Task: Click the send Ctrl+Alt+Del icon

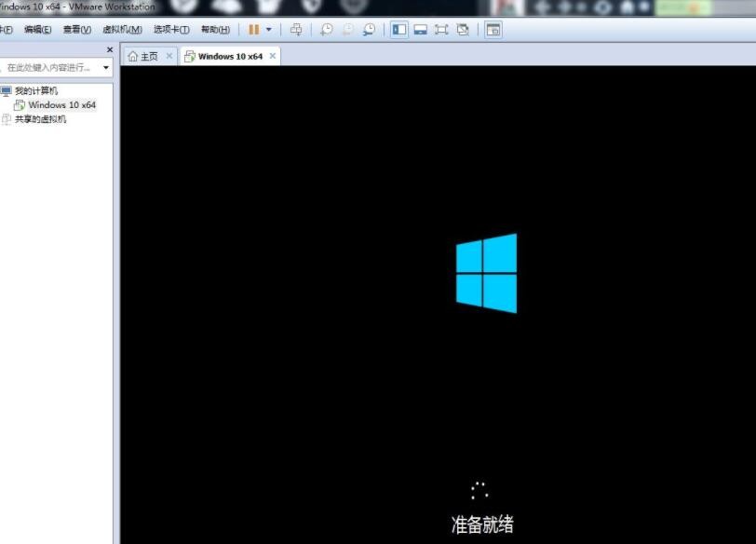Action: [x=296, y=30]
